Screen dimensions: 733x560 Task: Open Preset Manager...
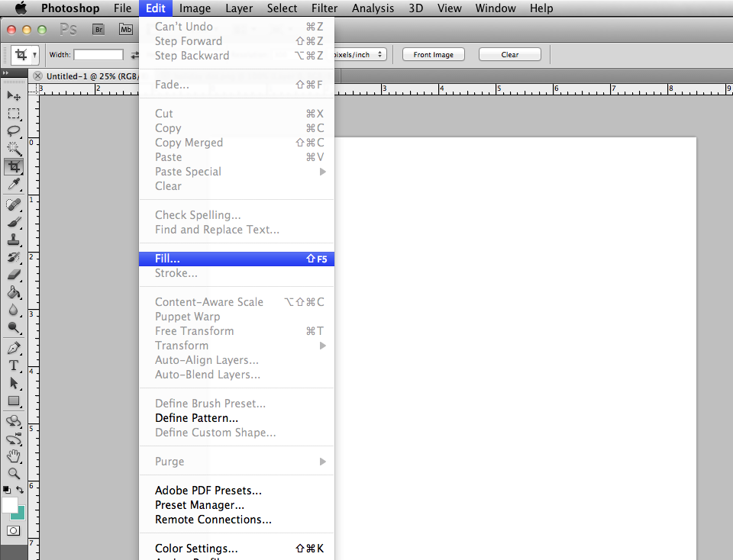tap(237, 505)
